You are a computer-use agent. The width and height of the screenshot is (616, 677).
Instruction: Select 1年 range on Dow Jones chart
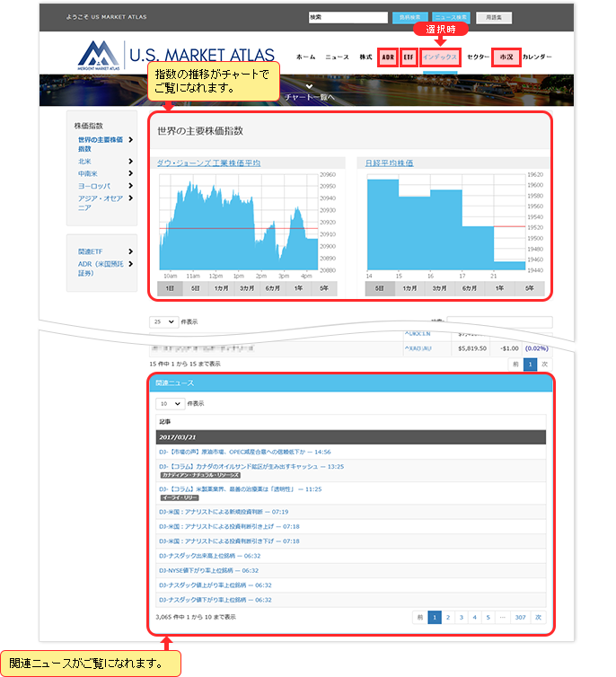point(298,288)
